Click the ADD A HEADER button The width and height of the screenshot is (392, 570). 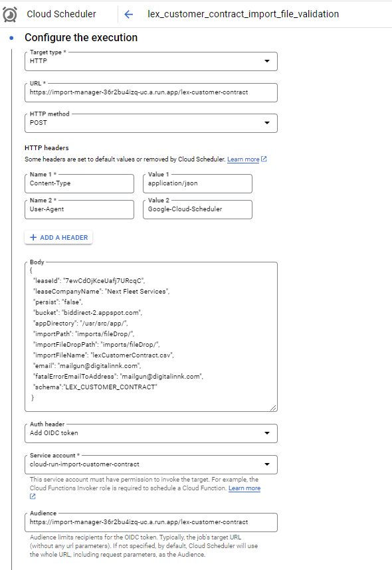58,237
